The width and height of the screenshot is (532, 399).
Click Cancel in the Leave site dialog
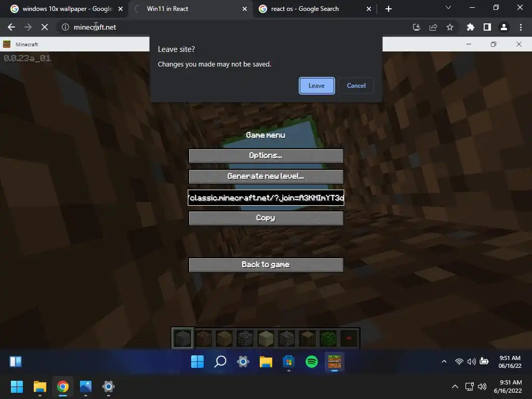(x=356, y=86)
